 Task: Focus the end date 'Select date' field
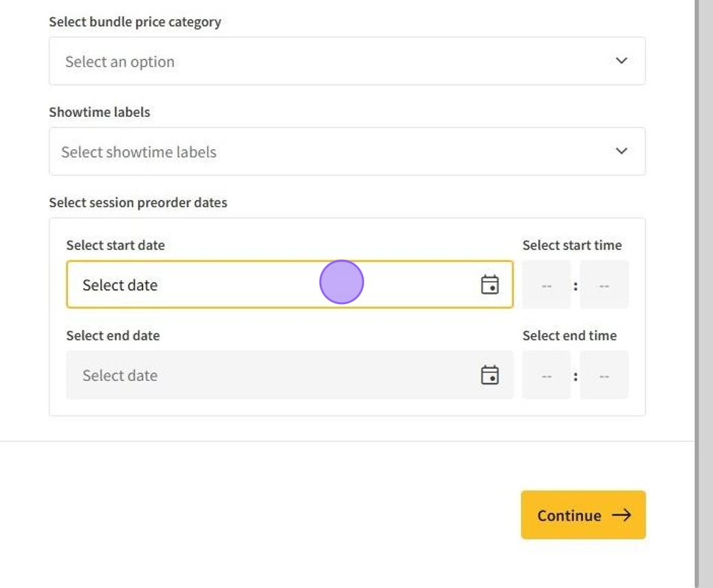click(x=275, y=375)
